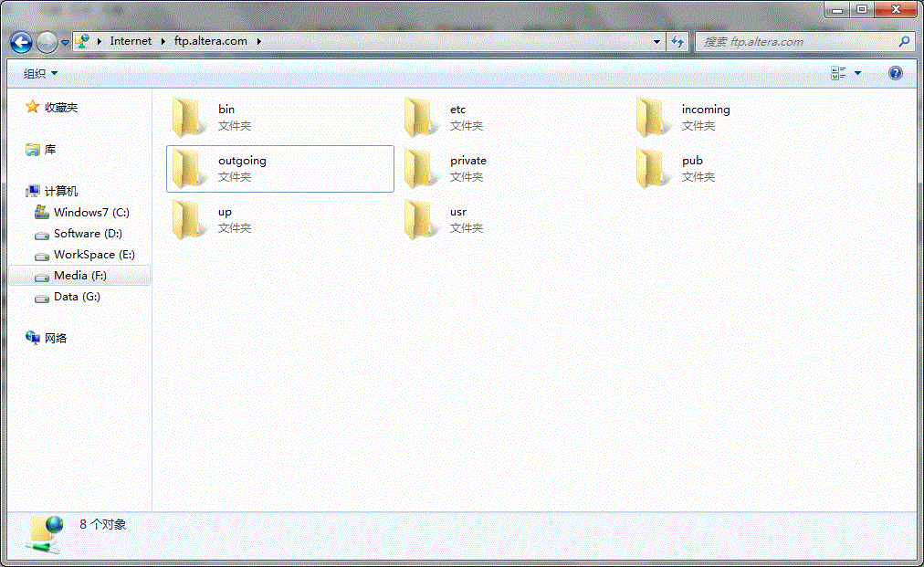924x567 pixels.
Task: Click the etc folder name
Action: pos(457,109)
